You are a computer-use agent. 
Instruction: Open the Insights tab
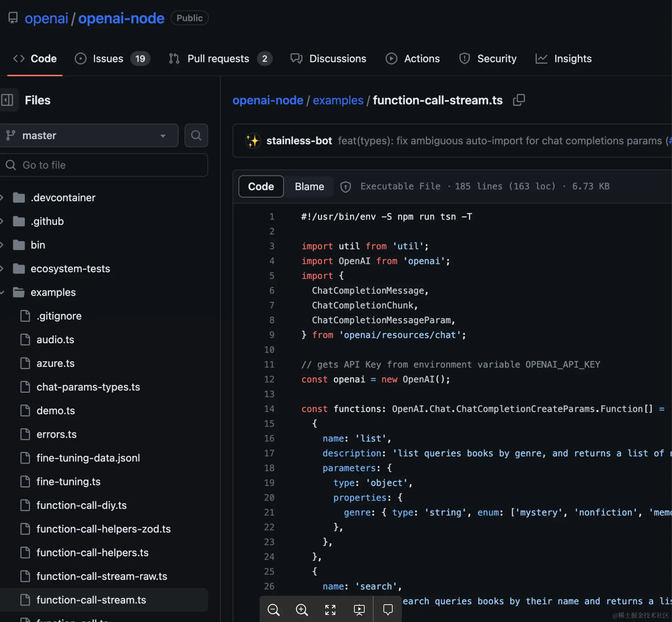coord(563,58)
